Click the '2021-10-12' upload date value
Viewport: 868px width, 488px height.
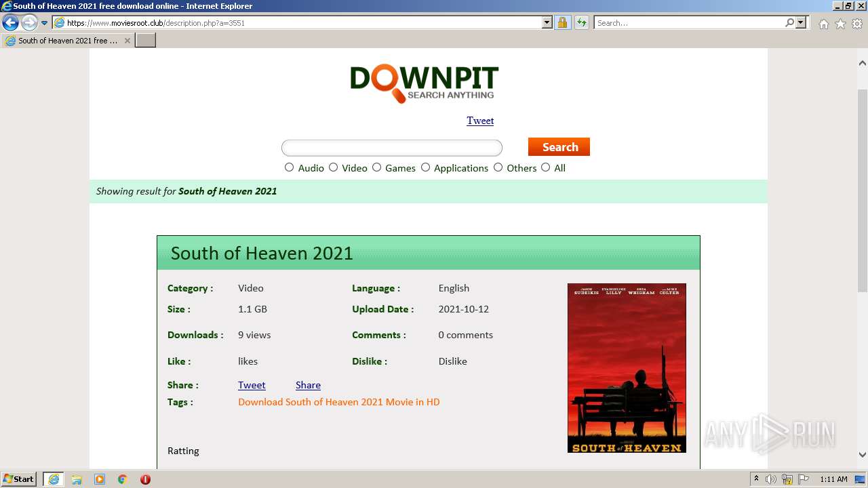coord(464,309)
